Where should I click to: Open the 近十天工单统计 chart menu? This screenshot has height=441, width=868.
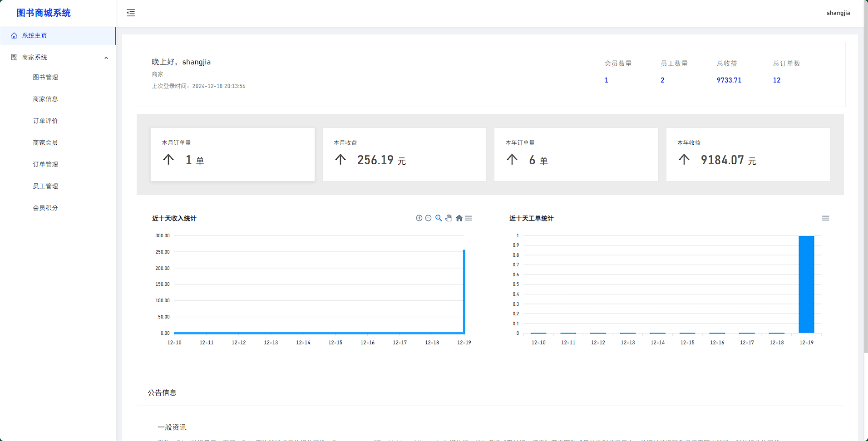(826, 218)
